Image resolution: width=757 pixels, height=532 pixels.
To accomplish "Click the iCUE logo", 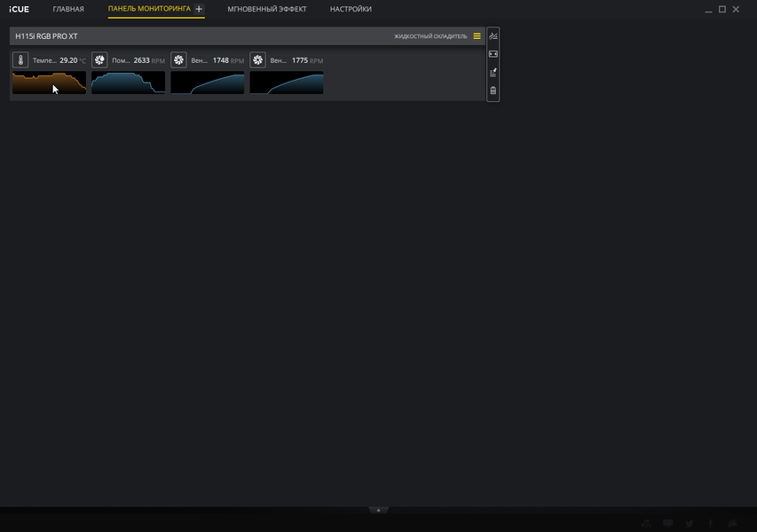I will pos(20,9).
